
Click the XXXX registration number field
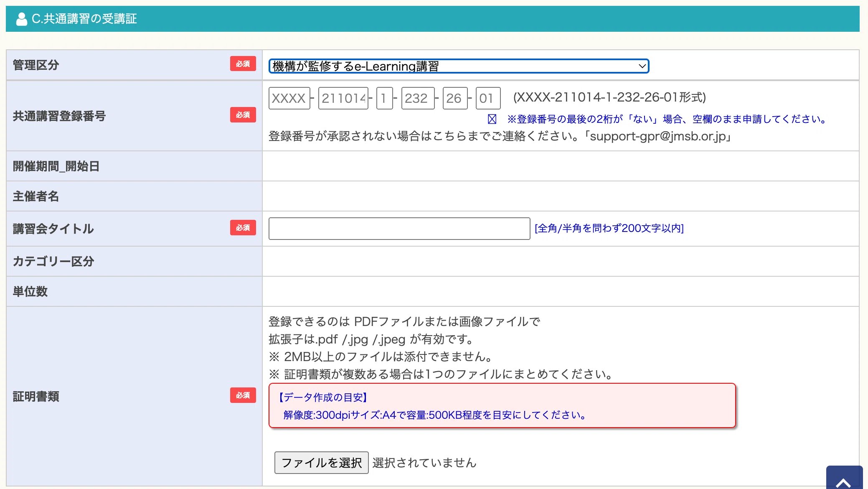click(x=289, y=98)
